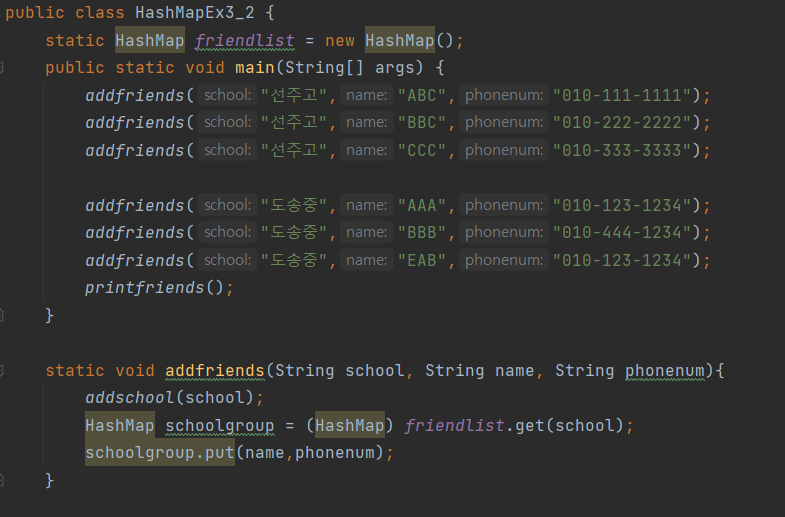The image size is (785, 517).
Task: Select the "BBC" name string
Action: click(422, 123)
